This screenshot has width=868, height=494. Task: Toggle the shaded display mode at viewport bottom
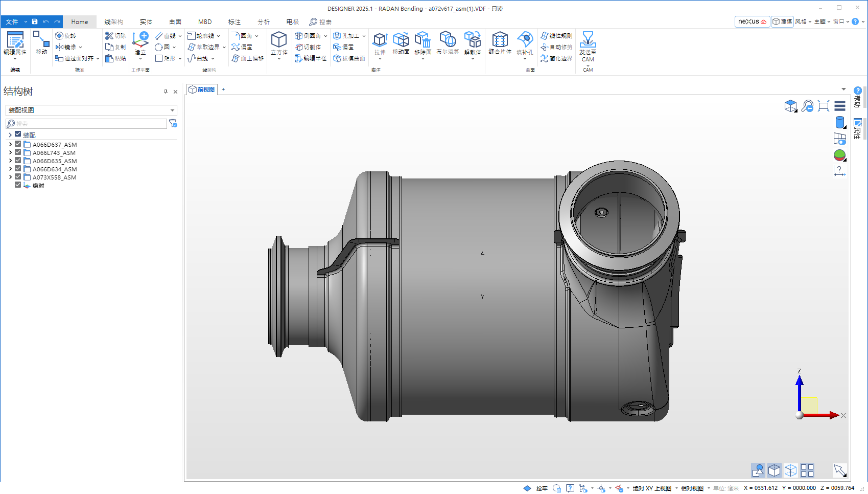coord(775,470)
